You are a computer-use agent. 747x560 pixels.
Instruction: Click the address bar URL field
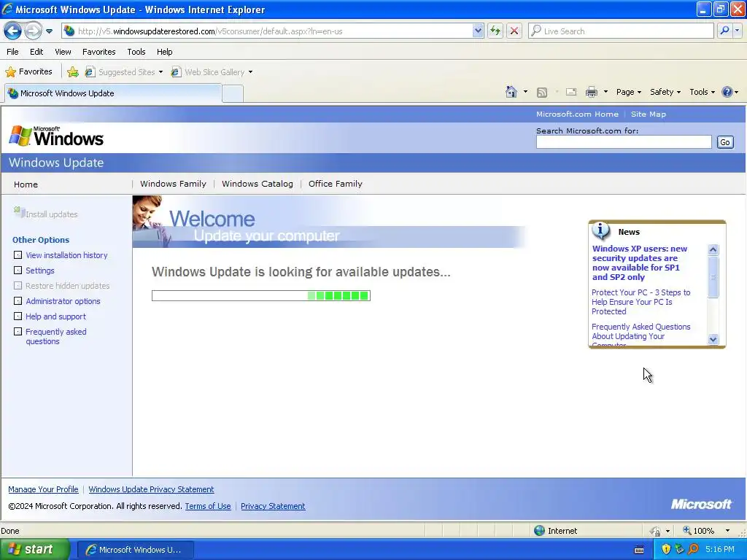click(x=273, y=31)
